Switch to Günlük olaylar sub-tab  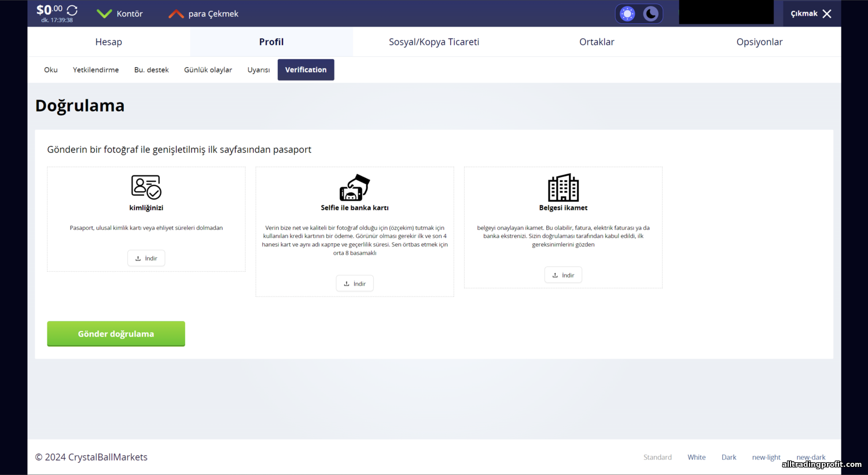pyautogui.click(x=208, y=70)
